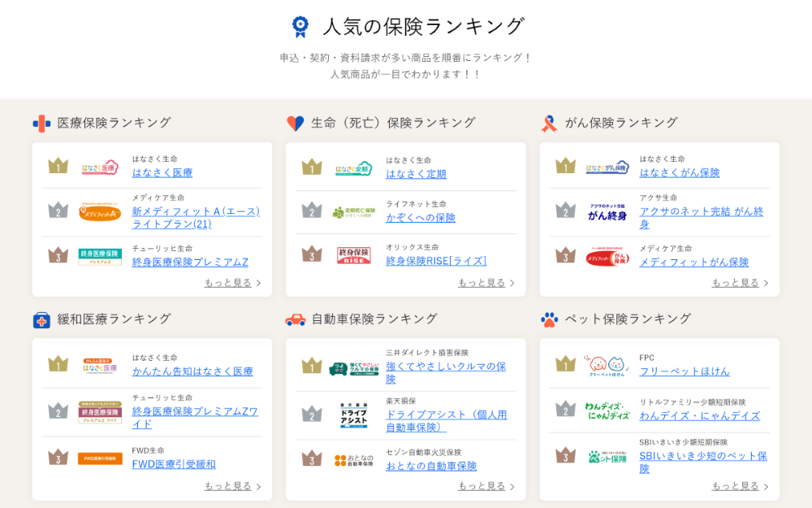Open the 終身医療保険プレミアムZ link

(190, 262)
